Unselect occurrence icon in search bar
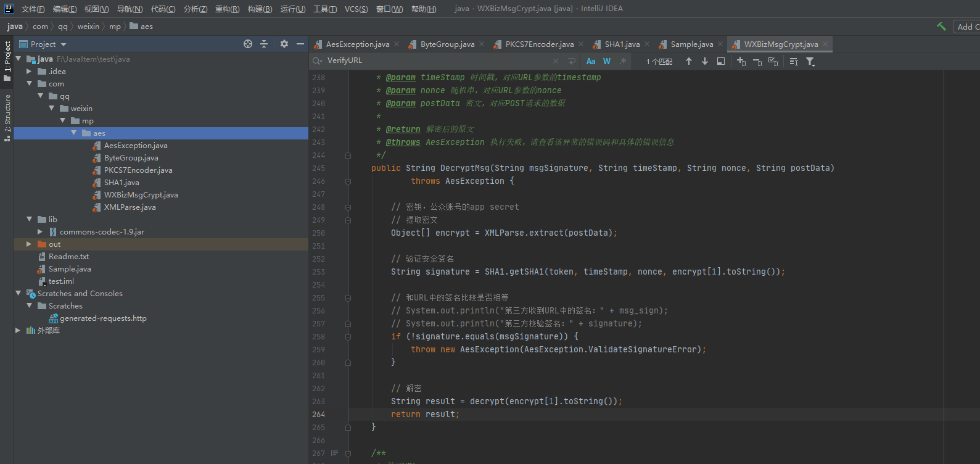980x464 pixels. (x=758, y=61)
